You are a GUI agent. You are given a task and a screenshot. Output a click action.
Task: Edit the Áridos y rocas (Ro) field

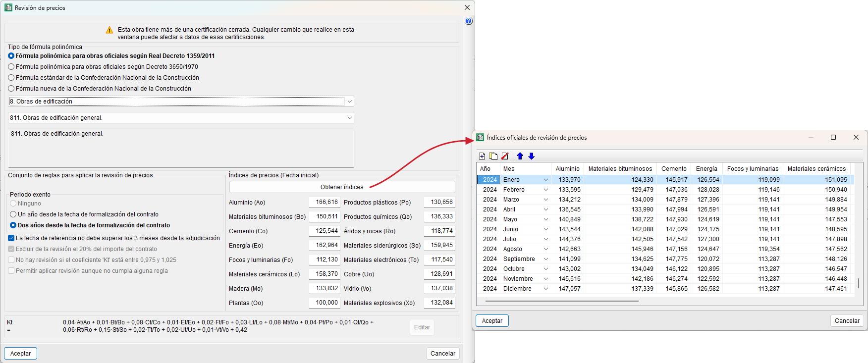439,231
